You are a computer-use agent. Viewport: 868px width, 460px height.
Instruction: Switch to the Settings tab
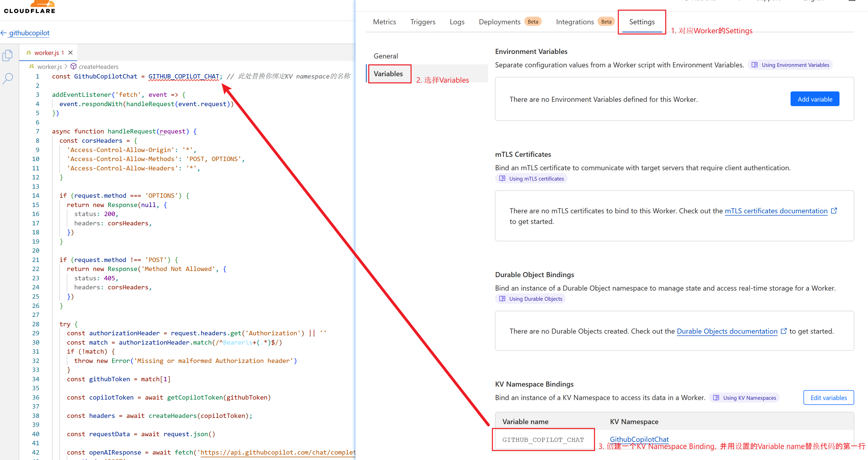[x=642, y=22]
